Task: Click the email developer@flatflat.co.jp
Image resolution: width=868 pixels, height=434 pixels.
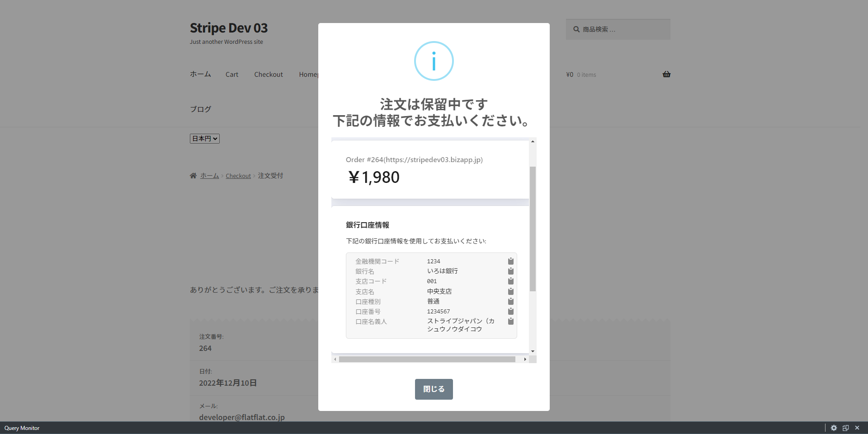Action: click(242, 417)
